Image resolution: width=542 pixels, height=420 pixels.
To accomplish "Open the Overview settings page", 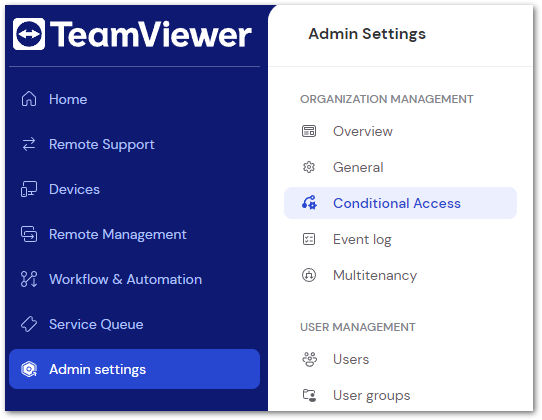I will [400, 131].
